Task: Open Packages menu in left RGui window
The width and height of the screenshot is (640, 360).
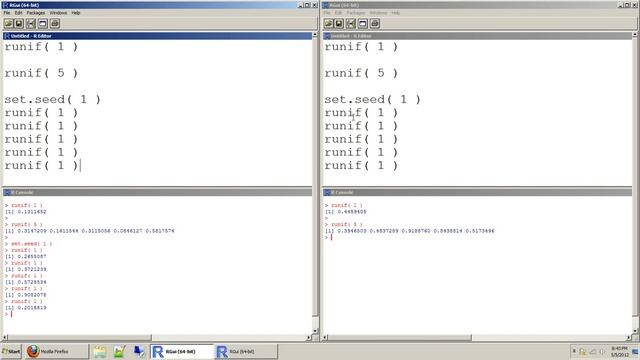Action: coord(36,13)
